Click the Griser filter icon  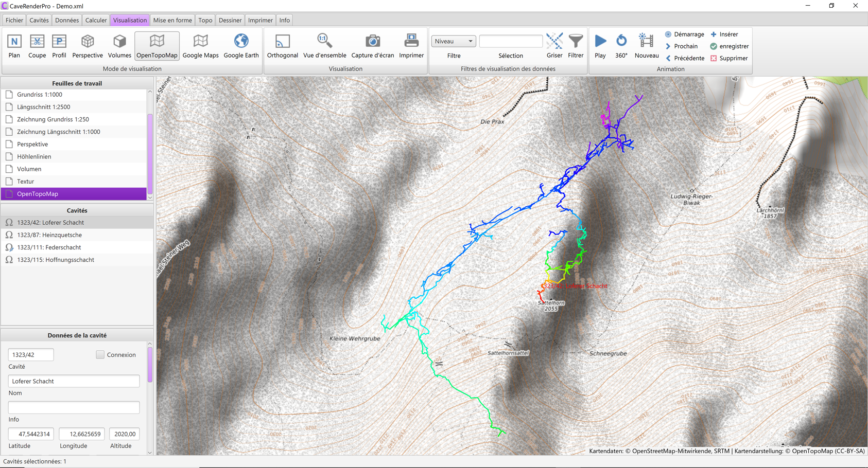pyautogui.click(x=554, y=46)
